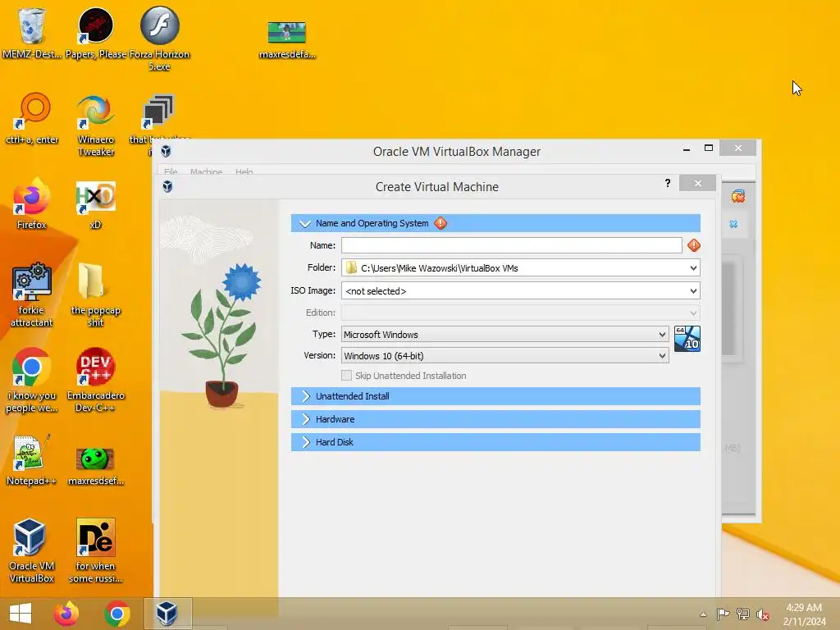Close the Create Virtual Machine dialog
The image size is (840, 630).
[697, 183]
